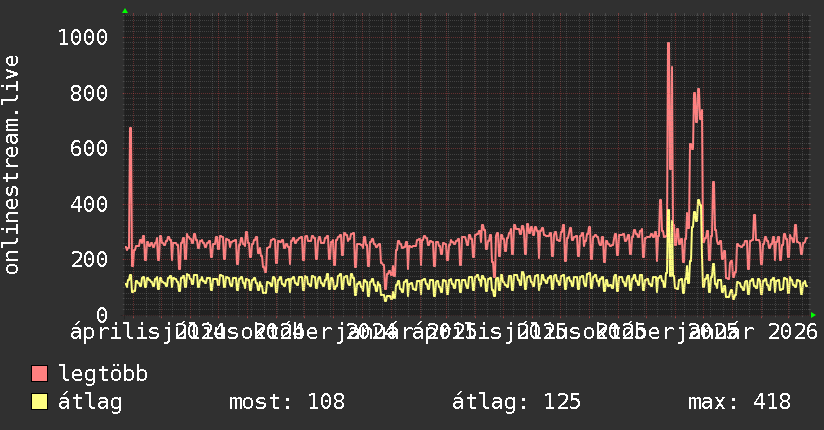Click the tallest red peak near 1000
The image size is (824, 430).
click(x=668, y=44)
